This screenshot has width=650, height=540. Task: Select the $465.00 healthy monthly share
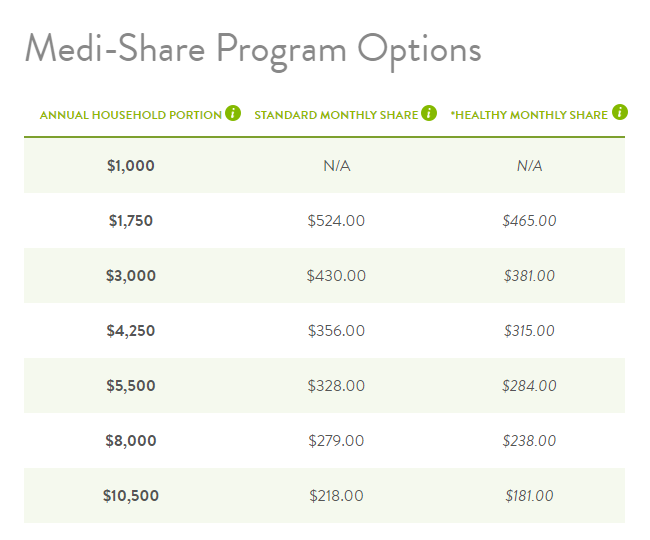529,220
